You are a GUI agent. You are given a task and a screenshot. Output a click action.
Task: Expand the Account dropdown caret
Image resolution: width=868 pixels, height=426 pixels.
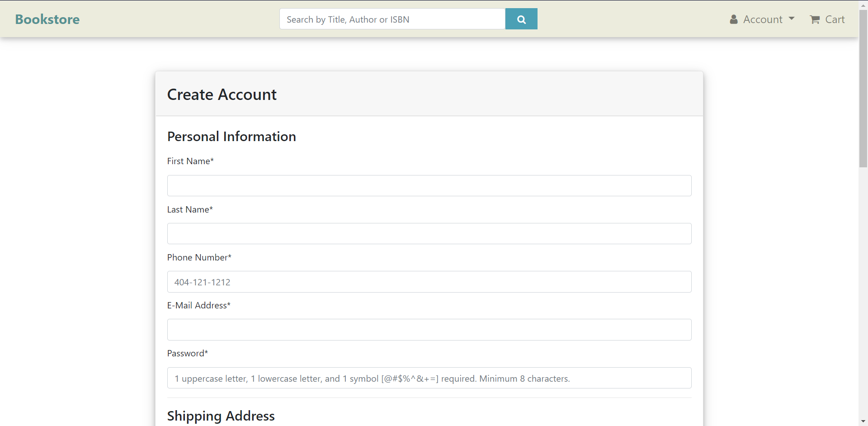point(792,19)
